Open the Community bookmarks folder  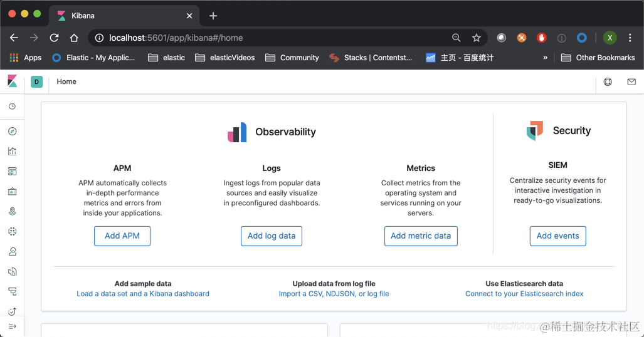(x=292, y=58)
